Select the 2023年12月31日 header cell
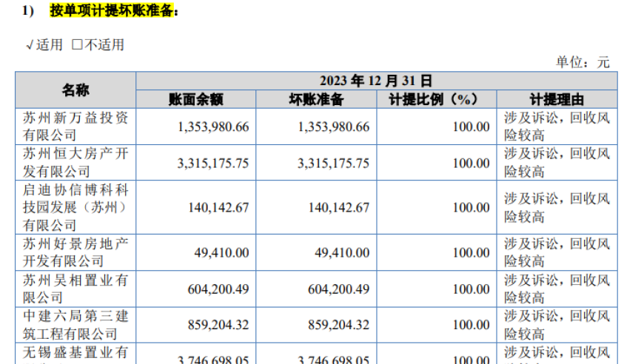The width and height of the screenshot is (644, 364). click(375, 81)
